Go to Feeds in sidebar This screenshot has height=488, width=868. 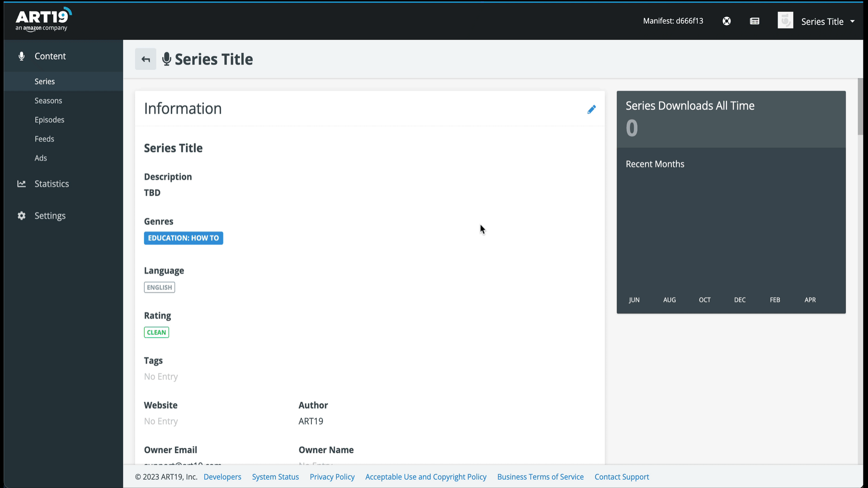(44, 139)
